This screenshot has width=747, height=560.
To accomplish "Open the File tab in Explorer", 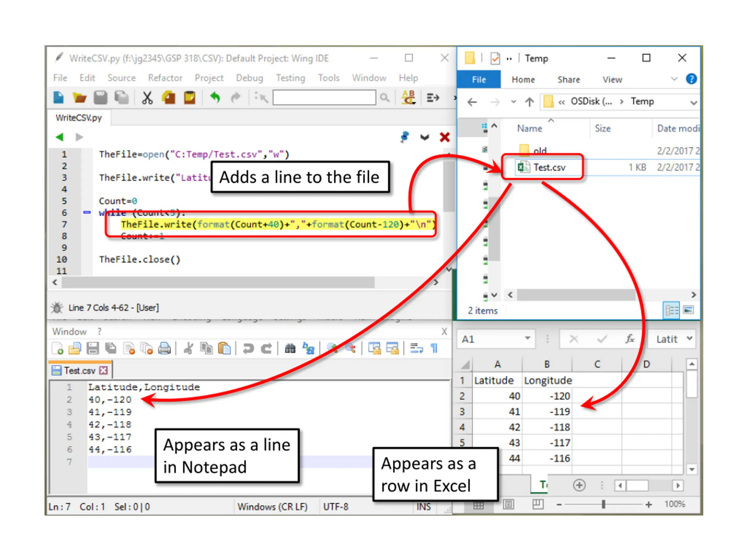I will click(x=479, y=79).
